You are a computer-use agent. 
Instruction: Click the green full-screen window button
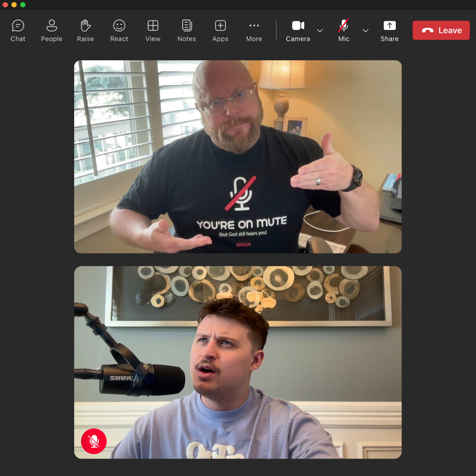(23, 5)
